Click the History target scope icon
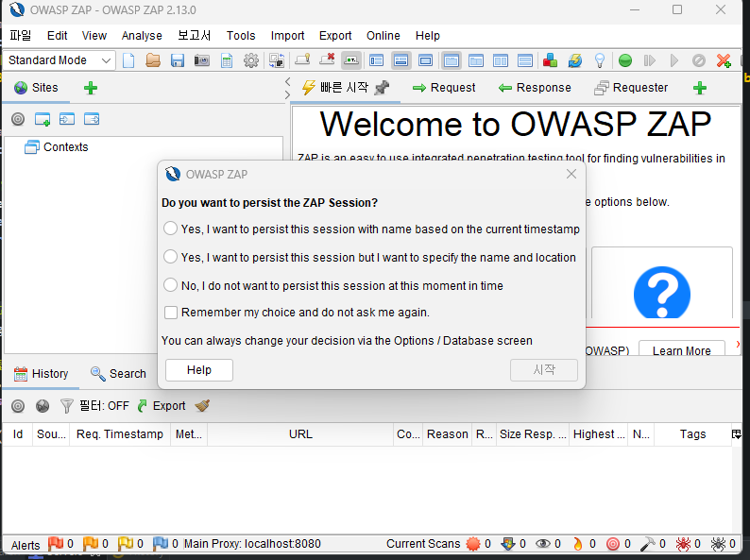750x560 pixels. [18, 406]
